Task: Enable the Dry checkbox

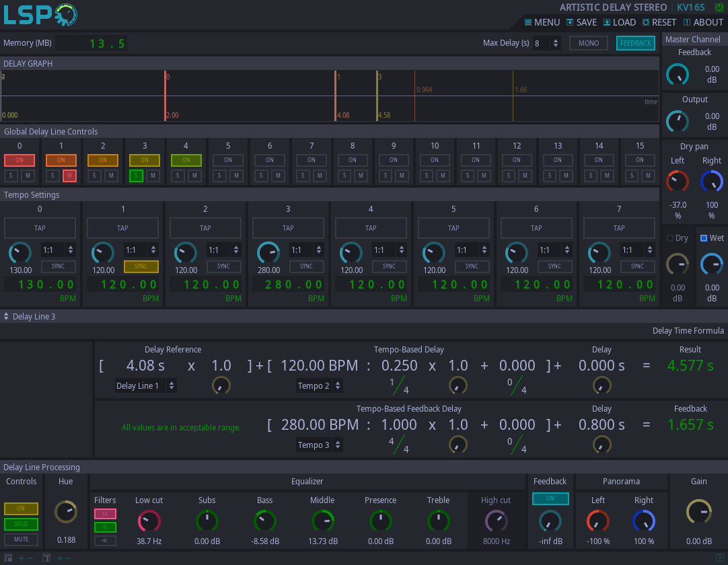Action: point(670,238)
